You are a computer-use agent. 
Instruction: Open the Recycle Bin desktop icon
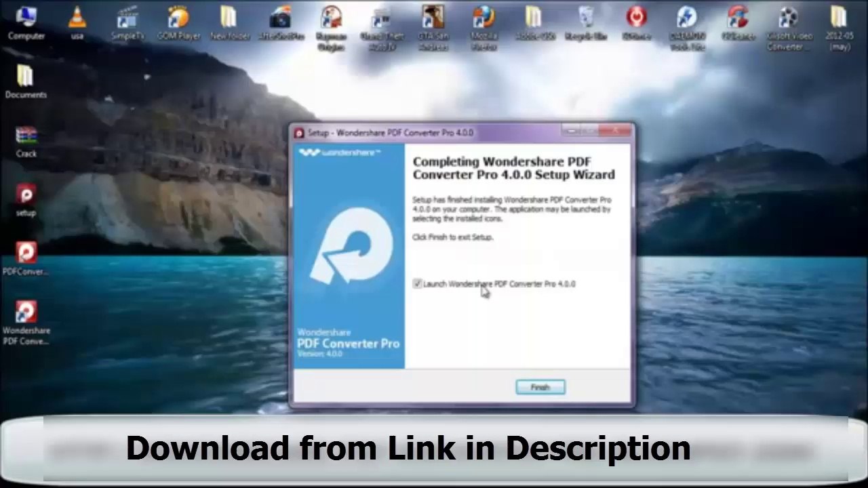pyautogui.click(x=585, y=22)
